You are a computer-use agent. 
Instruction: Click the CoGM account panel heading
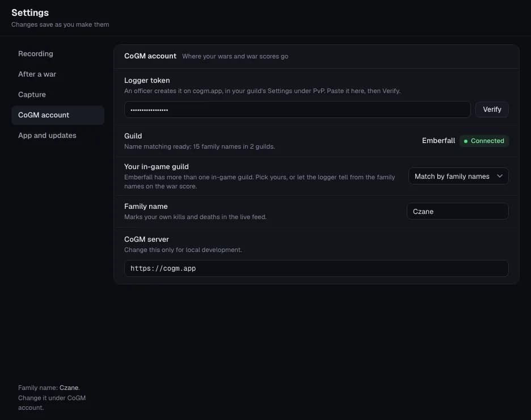click(x=150, y=56)
